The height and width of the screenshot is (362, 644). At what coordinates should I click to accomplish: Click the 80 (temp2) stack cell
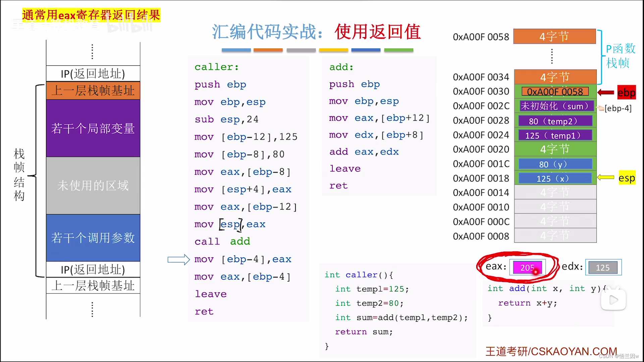(x=555, y=121)
